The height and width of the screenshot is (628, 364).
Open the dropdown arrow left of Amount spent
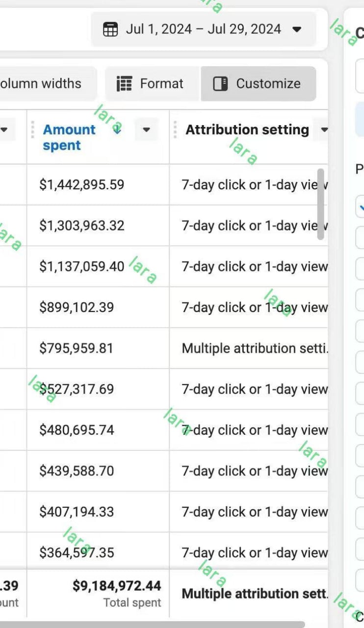pyautogui.click(x=4, y=130)
